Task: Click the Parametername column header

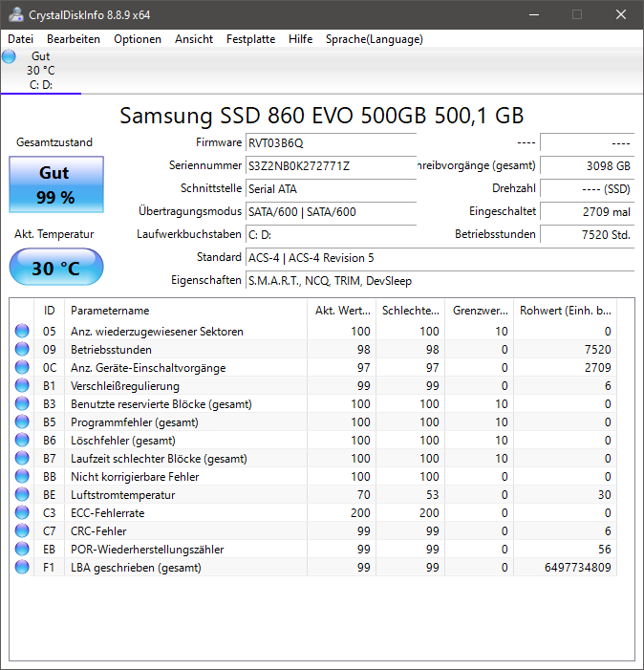Action: point(185,311)
